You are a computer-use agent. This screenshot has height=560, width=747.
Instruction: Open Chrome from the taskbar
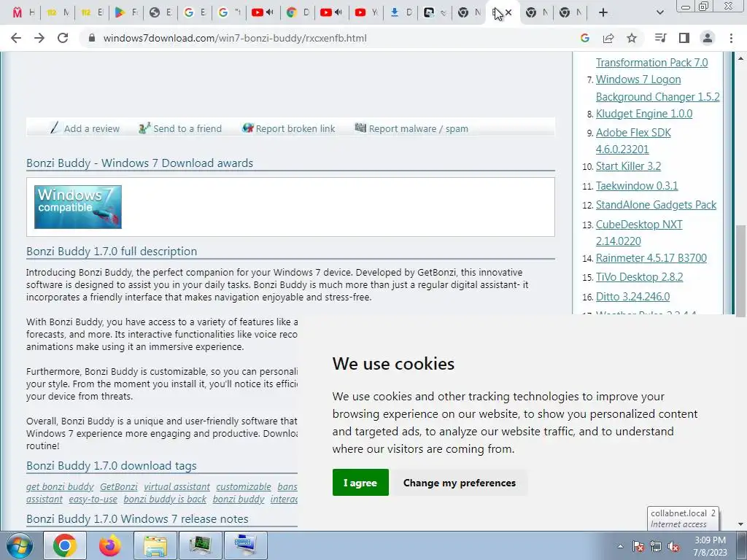pos(65,545)
